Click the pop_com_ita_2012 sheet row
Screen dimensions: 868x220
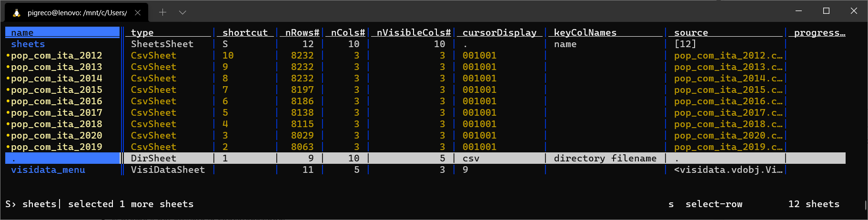[56, 56]
